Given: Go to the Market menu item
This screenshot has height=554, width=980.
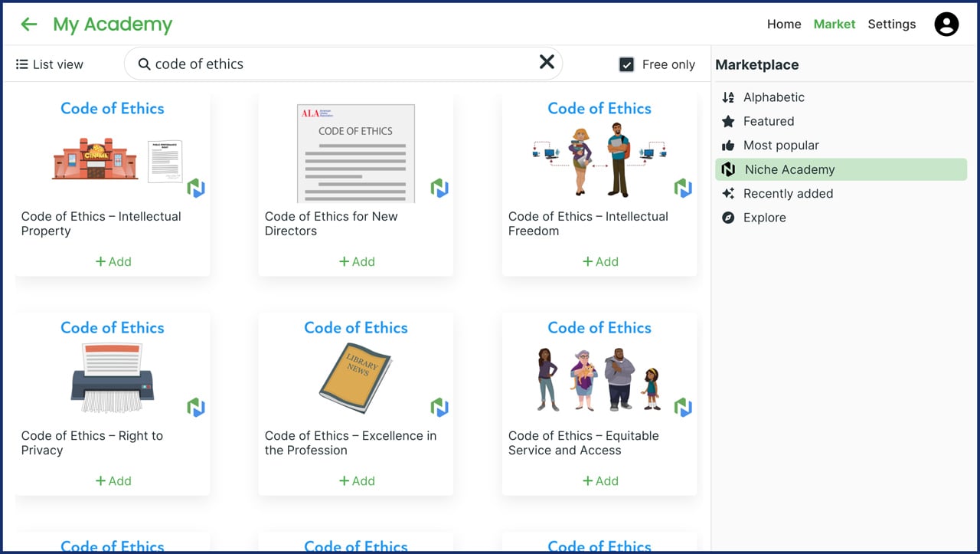Looking at the screenshot, I should (x=835, y=24).
